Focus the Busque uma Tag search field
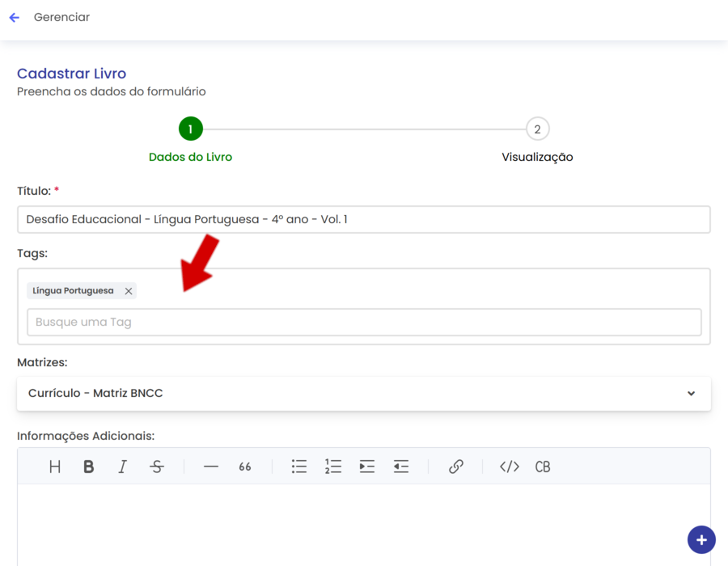This screenshot has width=728, height=566. 364,322
